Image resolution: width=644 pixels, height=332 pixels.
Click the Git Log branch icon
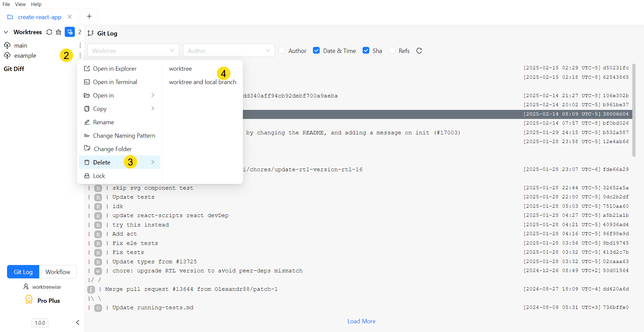click(x=90, y=33)
